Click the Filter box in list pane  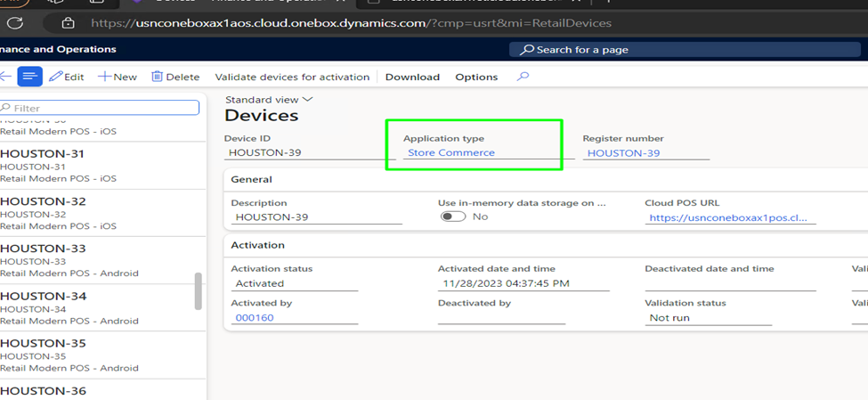[100, 108]
